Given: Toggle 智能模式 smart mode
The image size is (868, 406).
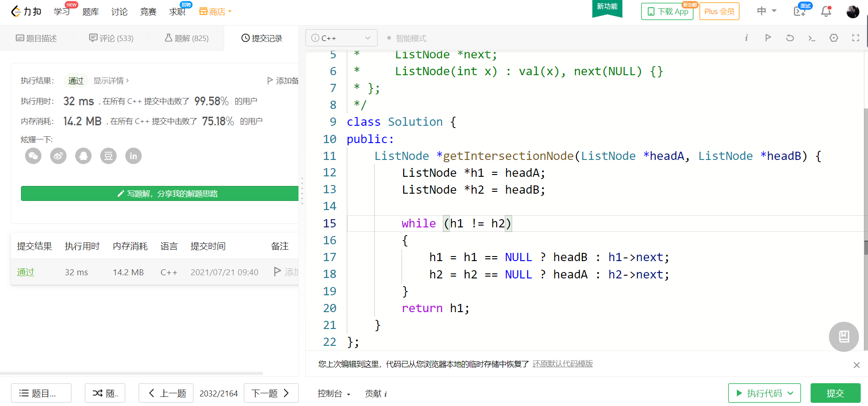Looking at the screenshot, I should (x=406, y=38).
